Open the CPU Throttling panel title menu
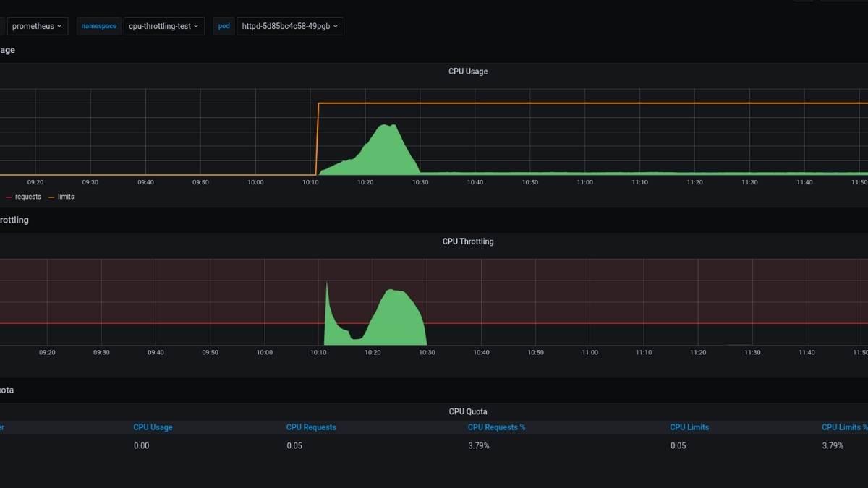Screen dimensions: 868x488 click(x=467, y=241)
